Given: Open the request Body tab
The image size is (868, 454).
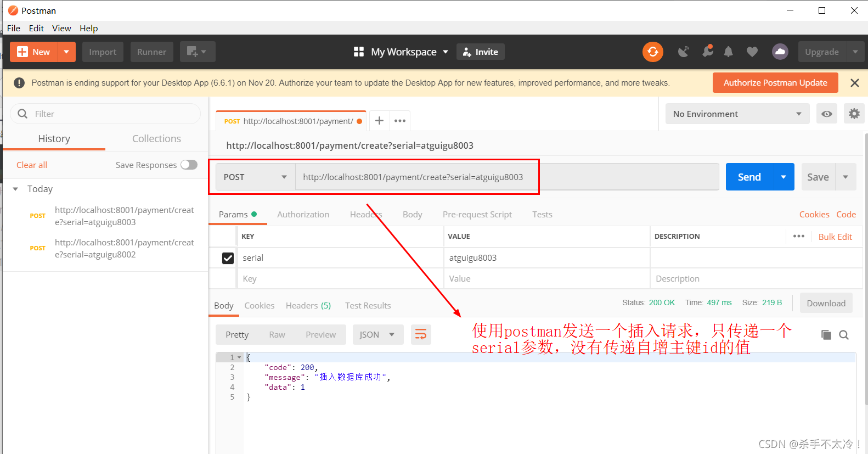Looking at the screenshot, I should click(413, 214).
